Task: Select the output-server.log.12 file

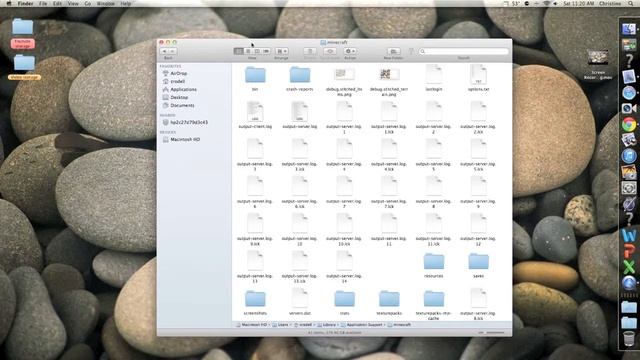Action: [478, 224]
